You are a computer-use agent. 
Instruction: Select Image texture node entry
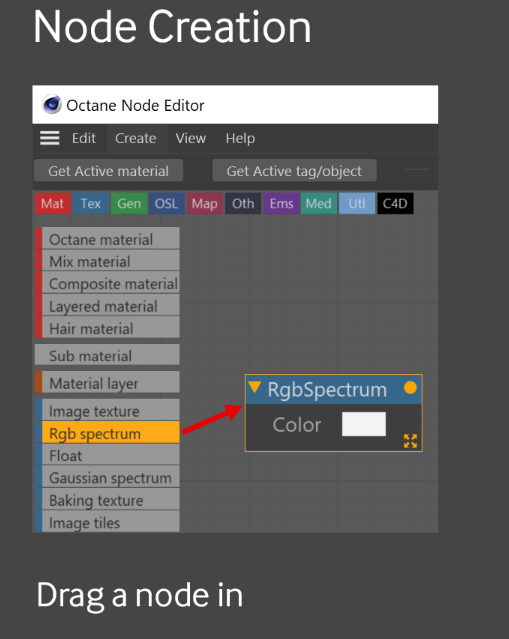coord(107,410)
